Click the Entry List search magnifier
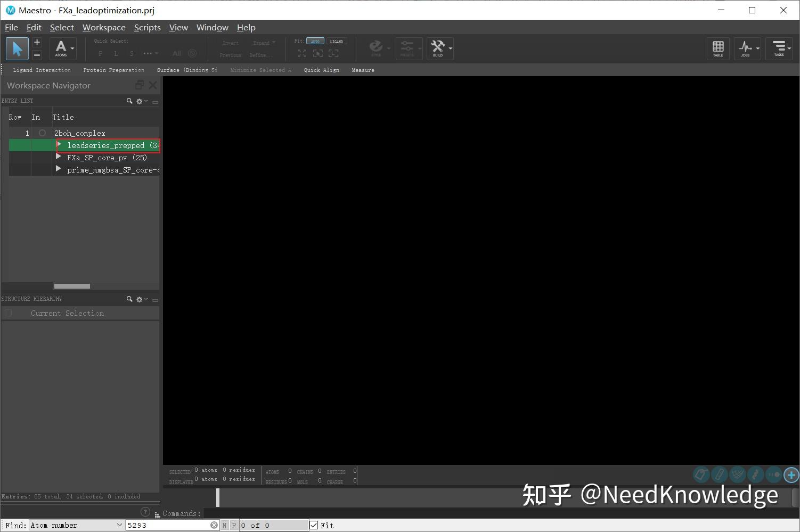Screen dimensions: 800x532 pos(129,101)
